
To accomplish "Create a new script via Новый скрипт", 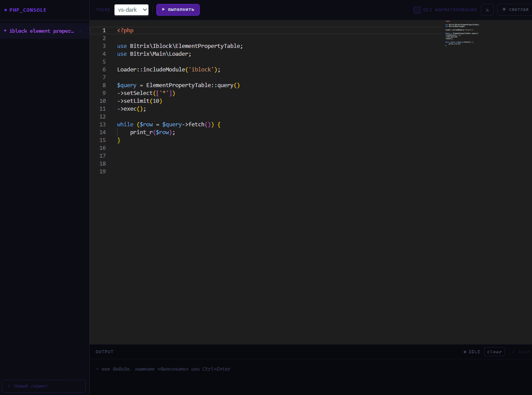I will (x=44, y=386).
